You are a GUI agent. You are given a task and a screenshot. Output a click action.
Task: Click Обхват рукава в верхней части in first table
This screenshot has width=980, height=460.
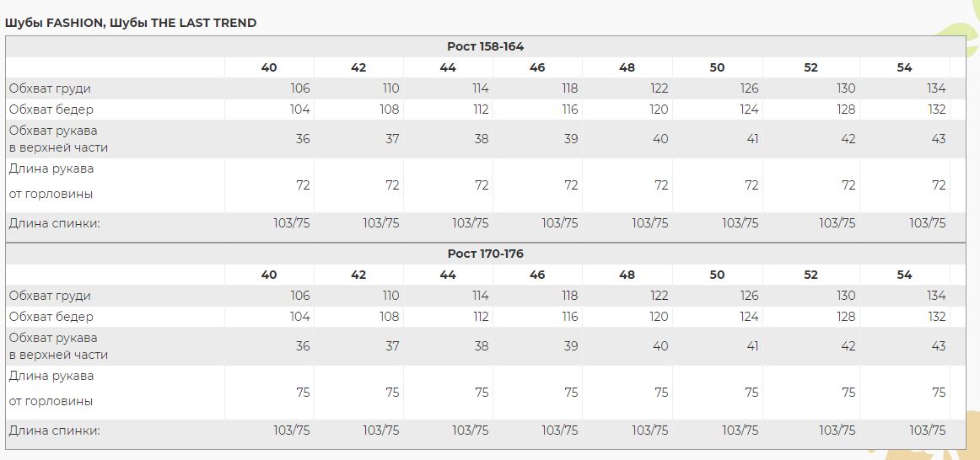58,139
